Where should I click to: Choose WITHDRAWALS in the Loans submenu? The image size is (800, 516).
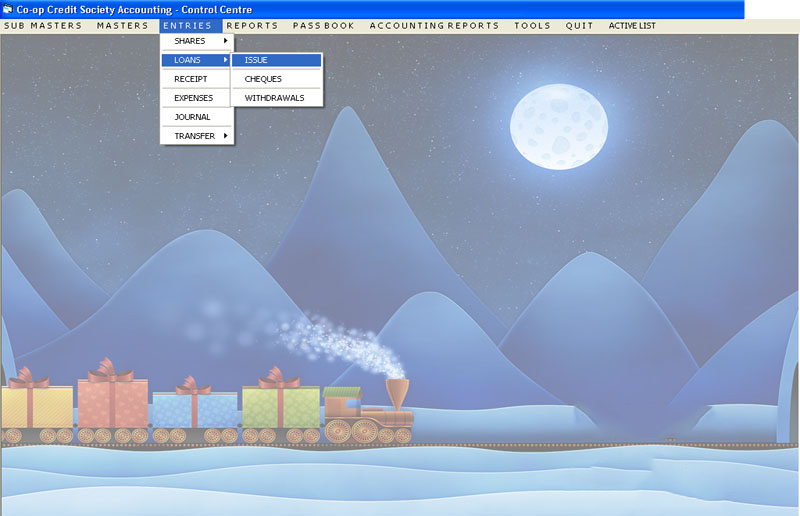[274, 98]
